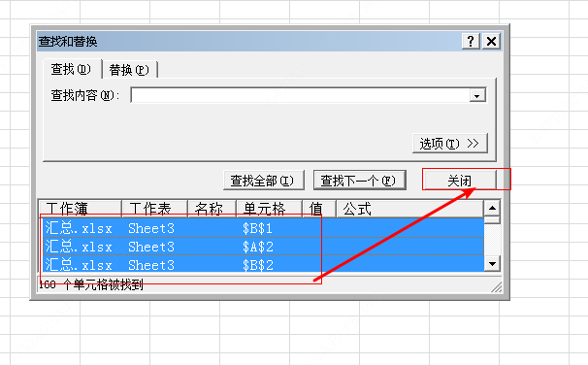Switch to the 查找 tab
Screen dimensions: 588x365
click(71, 69)
